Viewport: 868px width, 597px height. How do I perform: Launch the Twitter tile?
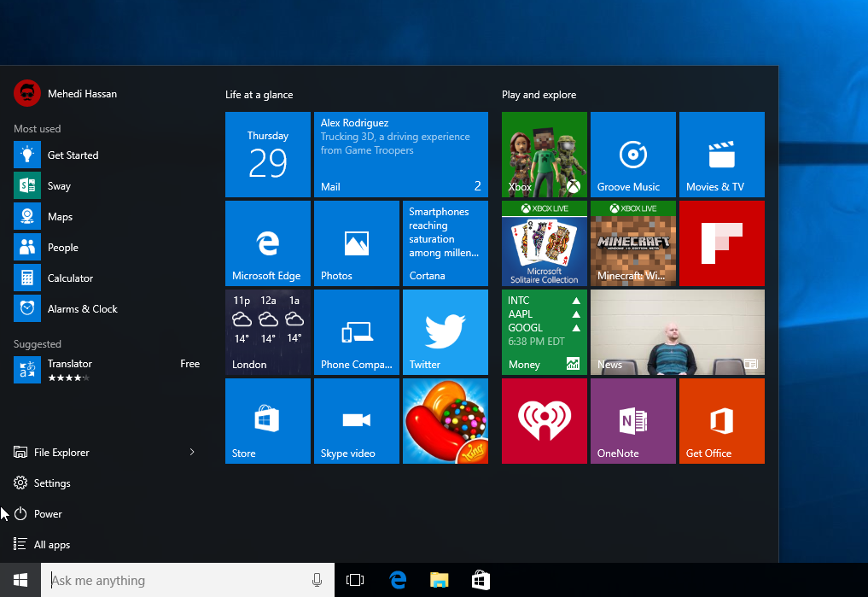(446, 332)
